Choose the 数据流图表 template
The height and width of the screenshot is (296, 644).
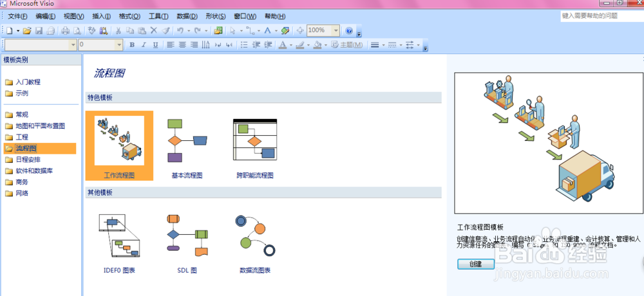coord(255,244)
